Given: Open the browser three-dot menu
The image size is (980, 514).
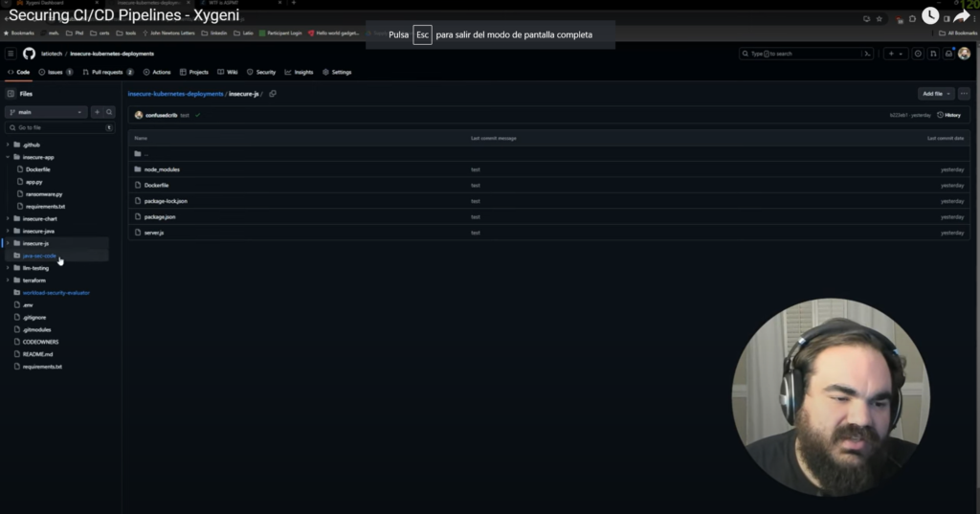Looking at the screenshot, I should (975, 19).
